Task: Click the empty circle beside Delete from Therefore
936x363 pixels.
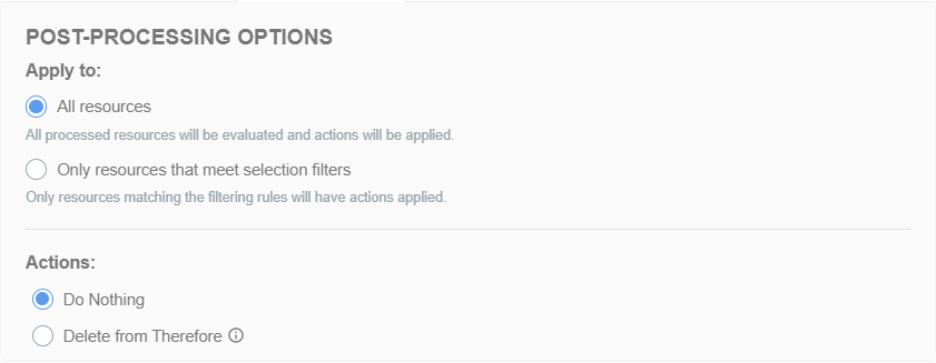Action: 42,336
